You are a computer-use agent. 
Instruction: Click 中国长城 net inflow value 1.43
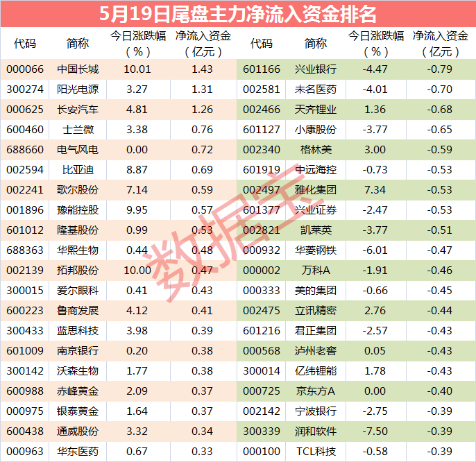pos(202,69)
